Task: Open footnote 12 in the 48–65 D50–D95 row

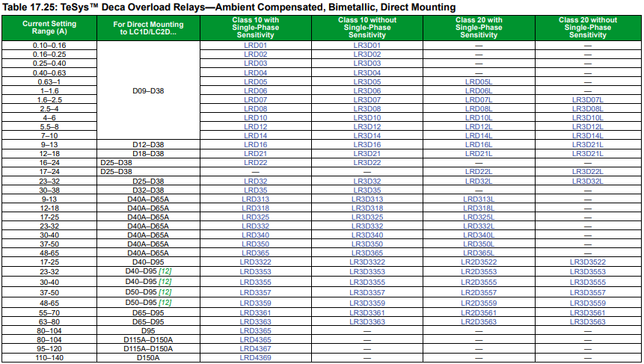Action: point(165,303)
